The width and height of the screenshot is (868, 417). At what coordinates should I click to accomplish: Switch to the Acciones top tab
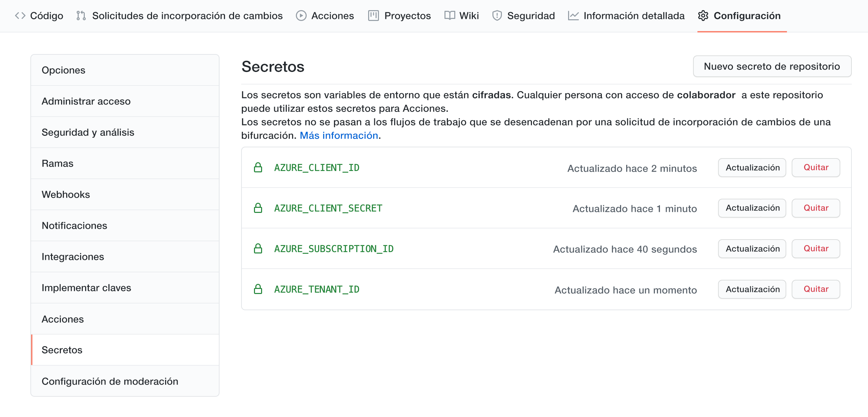(x=325, y=16)
